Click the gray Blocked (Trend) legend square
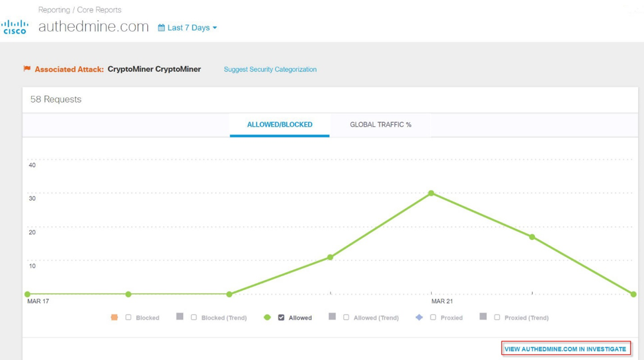Viewport: 644px width, 360px height. [x=180, y=317]
